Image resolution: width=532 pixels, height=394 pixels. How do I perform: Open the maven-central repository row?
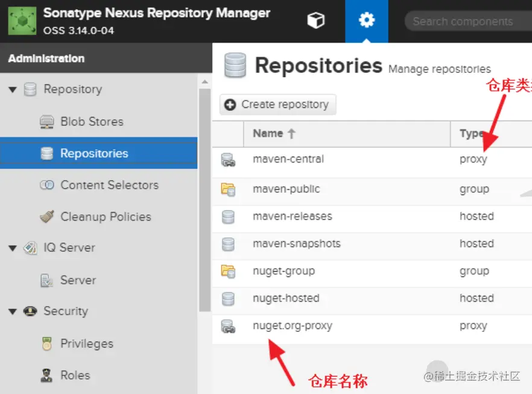(x=372, y=162)
